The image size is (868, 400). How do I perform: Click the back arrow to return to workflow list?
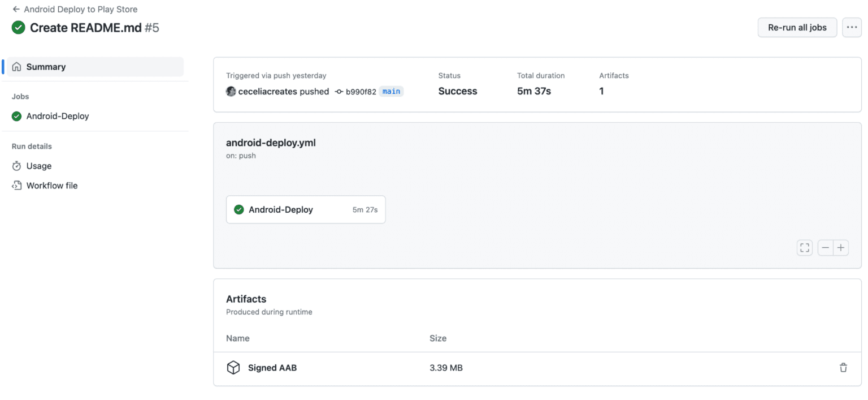point(15,9)
